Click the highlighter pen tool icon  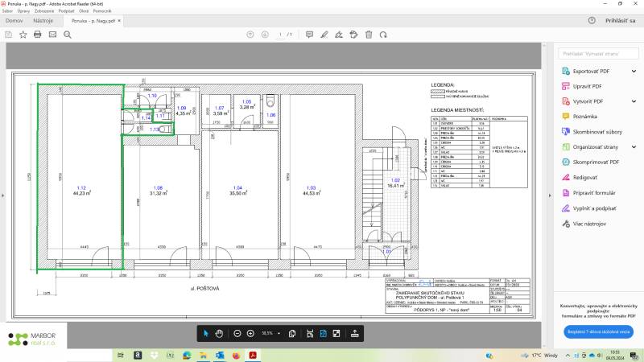(x=324, y=35)
